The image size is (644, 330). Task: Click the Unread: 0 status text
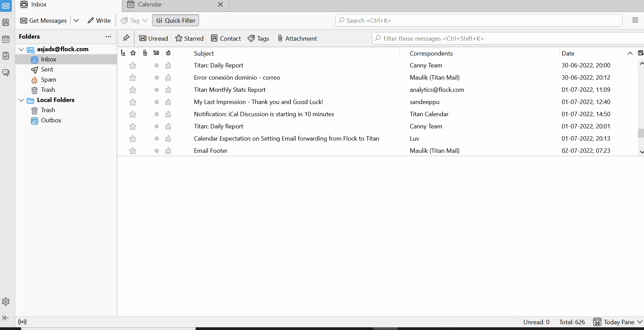[x=536, y=322]
